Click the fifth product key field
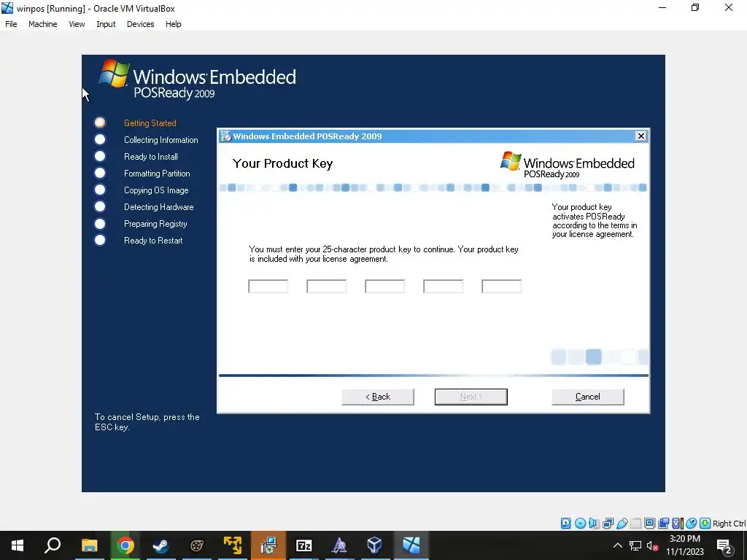Image resolution: width=747 pixels, height=560 pixels. click(x=502, y=286)
